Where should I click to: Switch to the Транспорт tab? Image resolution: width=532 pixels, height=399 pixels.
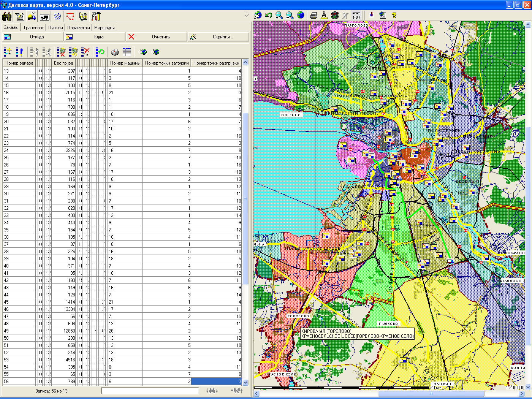[x=33, y=28]
